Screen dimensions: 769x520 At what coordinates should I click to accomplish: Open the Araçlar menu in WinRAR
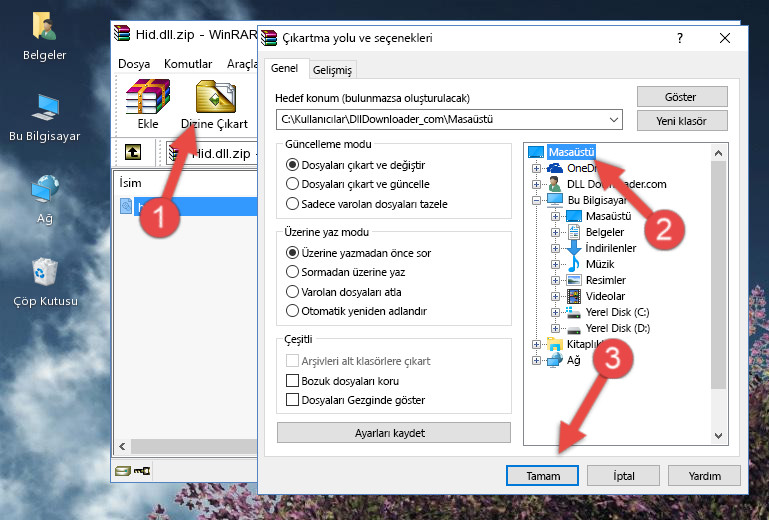pyautogui.click(x=242, y=64)
